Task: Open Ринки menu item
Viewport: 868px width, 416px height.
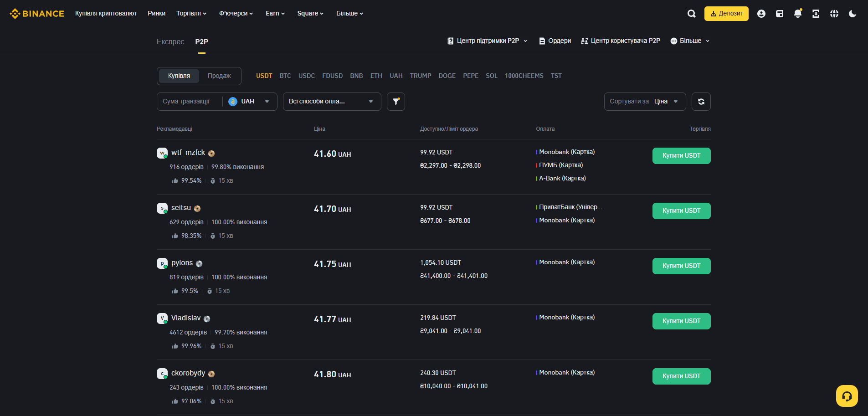Action: point(156,14)
